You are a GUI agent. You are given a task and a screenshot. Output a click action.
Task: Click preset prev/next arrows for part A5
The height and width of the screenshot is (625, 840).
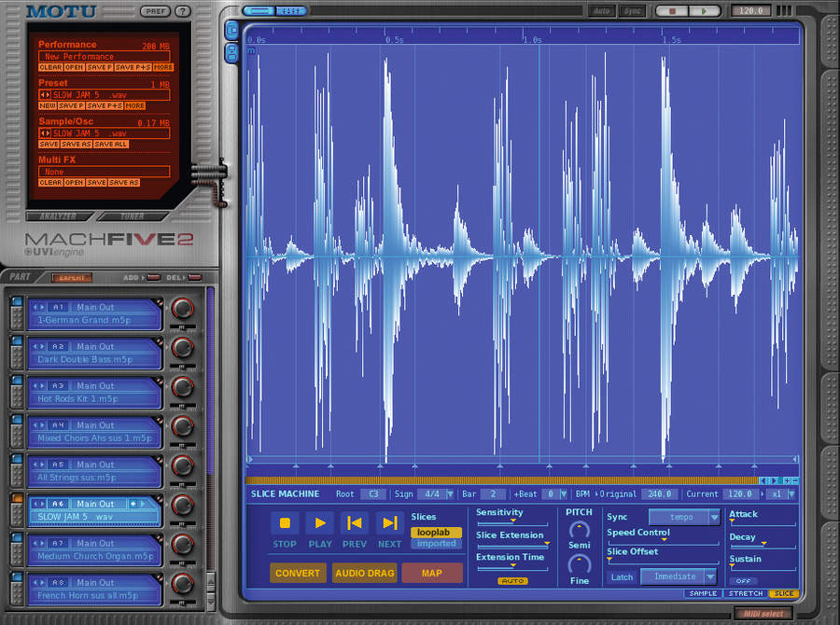tap(38, 465)
